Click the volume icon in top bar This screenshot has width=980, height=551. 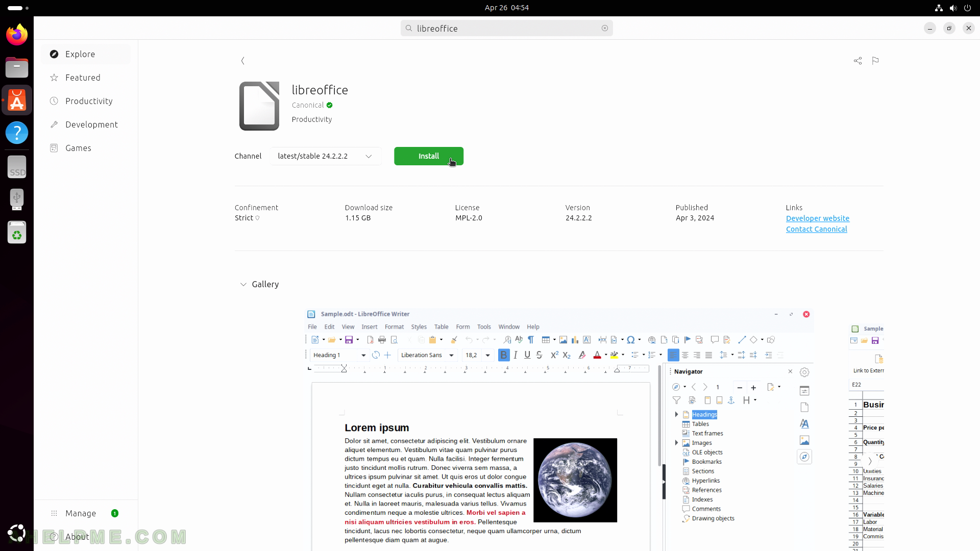click(953, 8)
